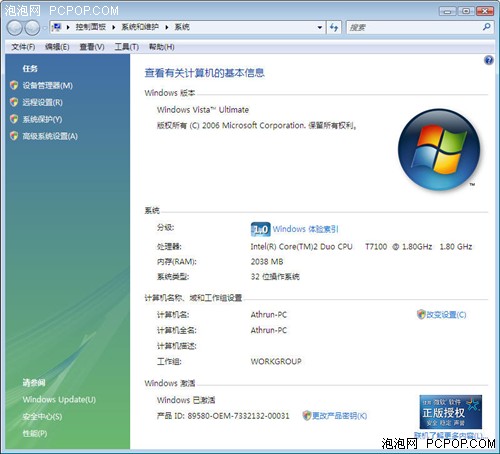The width and height of the screenshot is (500, 454).
Task: Click the shield icon next to 远程设置(R)
Action: click(14, 102)
